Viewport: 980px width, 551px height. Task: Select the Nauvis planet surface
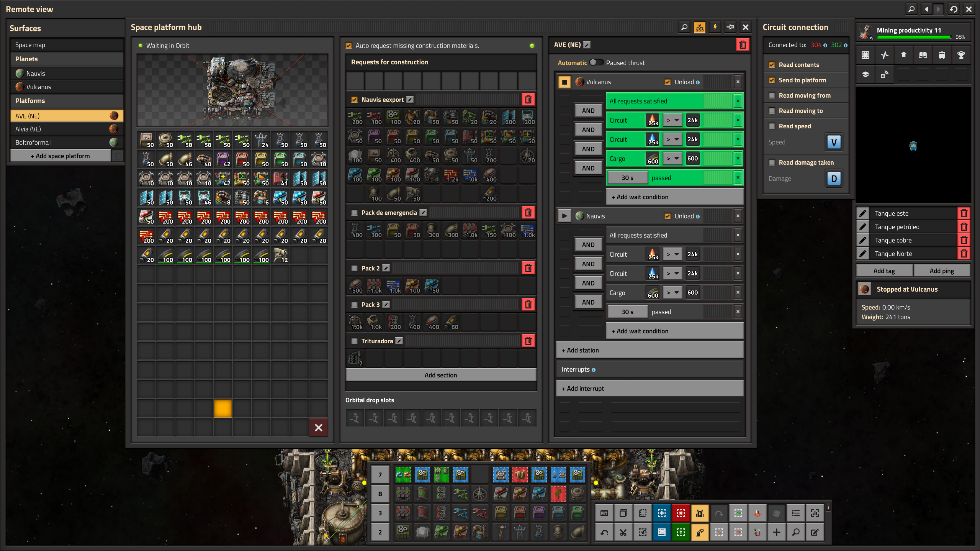(x=67, y=74)
